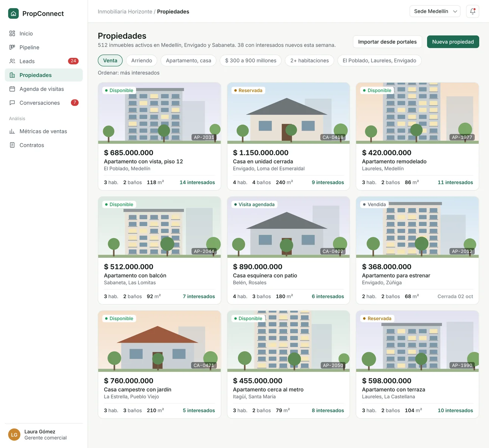
Task: Expand the Sede Medellín selector
Action: [435, 11]
